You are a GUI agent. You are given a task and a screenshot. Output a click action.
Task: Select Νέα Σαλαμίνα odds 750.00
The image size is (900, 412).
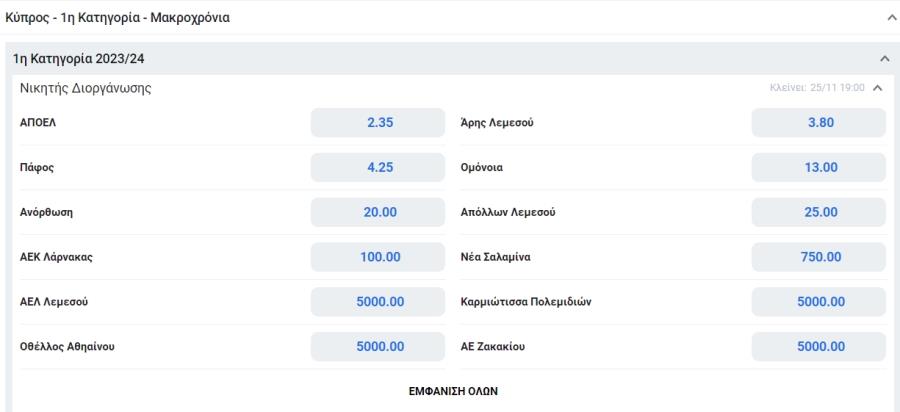[818, 257]
